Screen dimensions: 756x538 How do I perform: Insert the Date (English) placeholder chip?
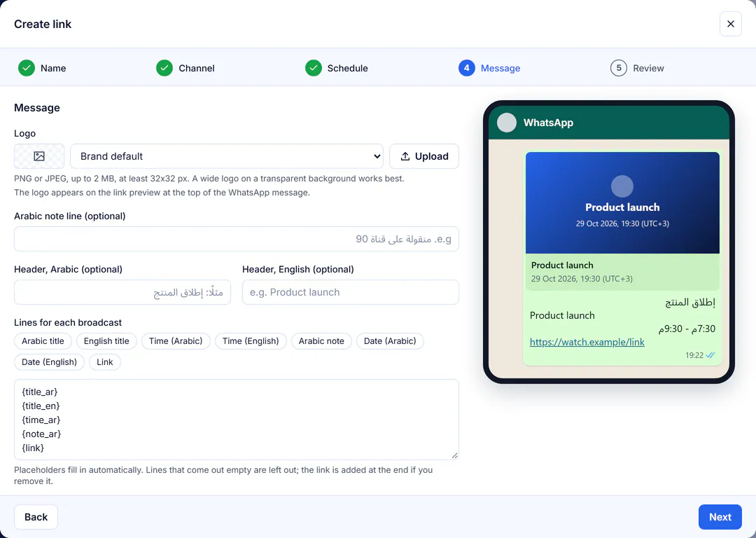(x=49, y=362)
